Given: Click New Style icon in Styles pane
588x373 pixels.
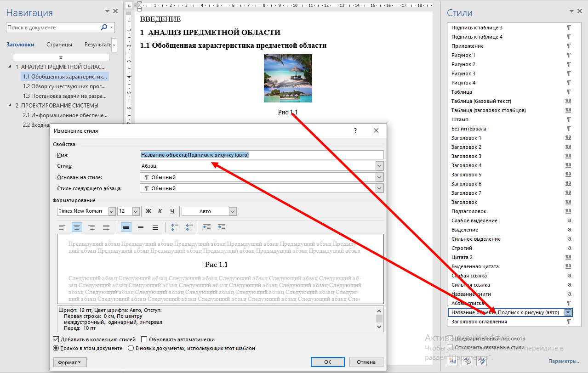Looking at the screenshot, I should click(x=452, y=362).
